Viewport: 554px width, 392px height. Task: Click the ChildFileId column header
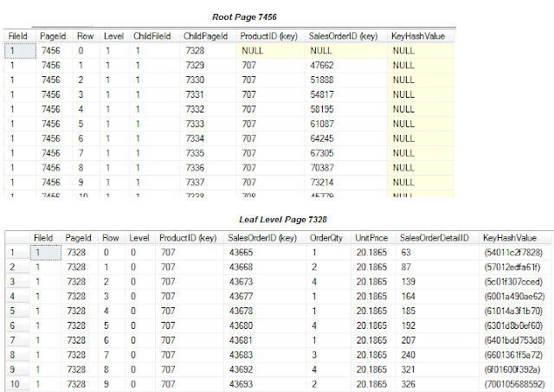tap(151, 37)
